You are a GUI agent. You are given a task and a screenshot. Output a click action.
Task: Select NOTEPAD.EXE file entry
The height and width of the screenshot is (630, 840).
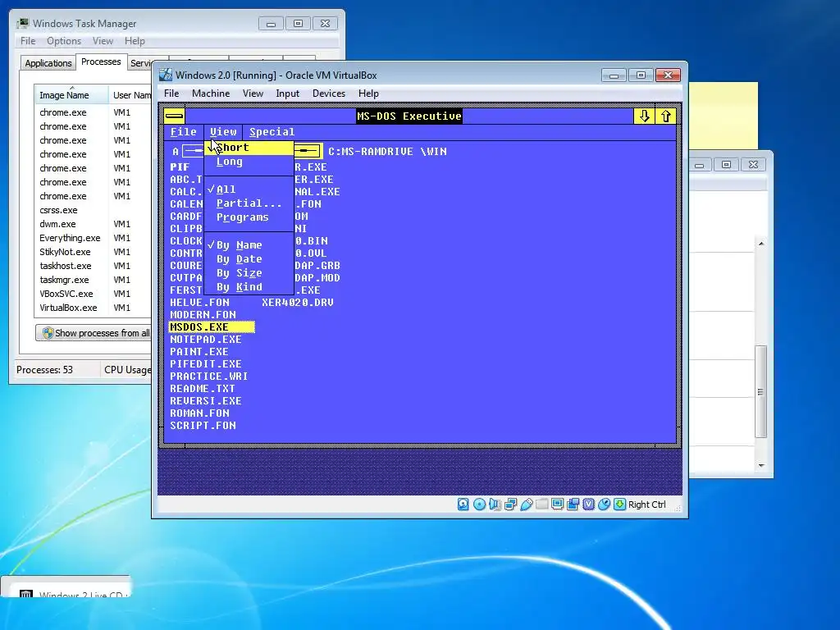click(x=206, y=339)
